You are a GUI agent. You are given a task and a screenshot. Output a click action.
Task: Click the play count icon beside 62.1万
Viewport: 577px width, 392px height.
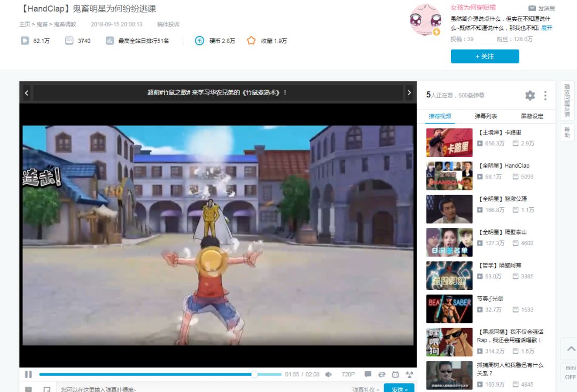(x=25, y=41)
